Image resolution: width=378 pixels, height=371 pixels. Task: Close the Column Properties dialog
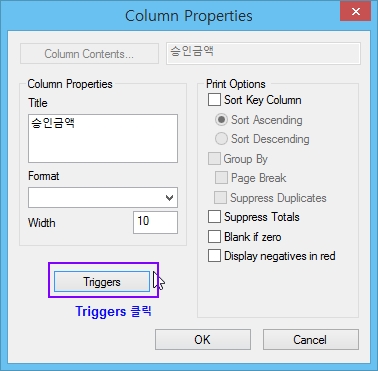355,12
